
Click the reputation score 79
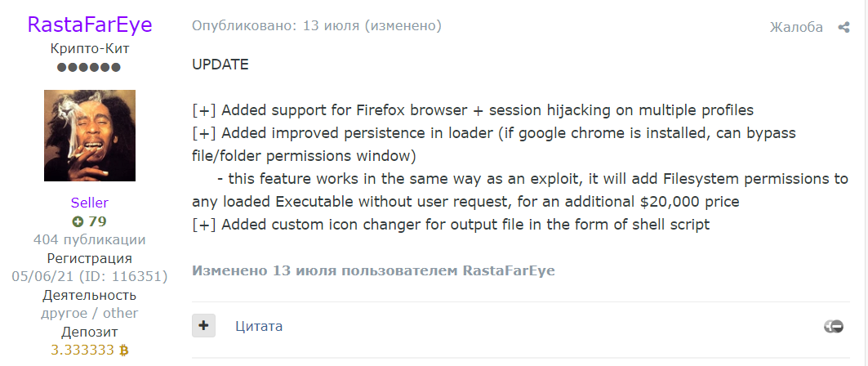click(x=97, y=221)
